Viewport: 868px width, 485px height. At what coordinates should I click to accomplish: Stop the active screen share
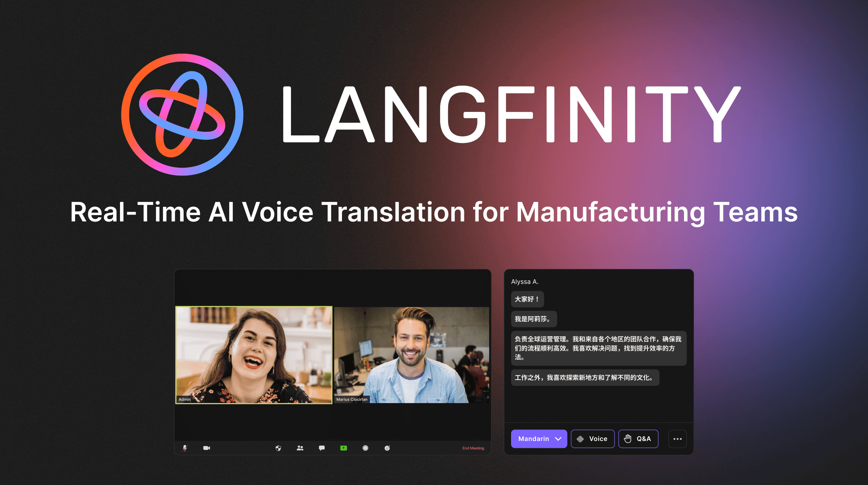pos(343,447)
